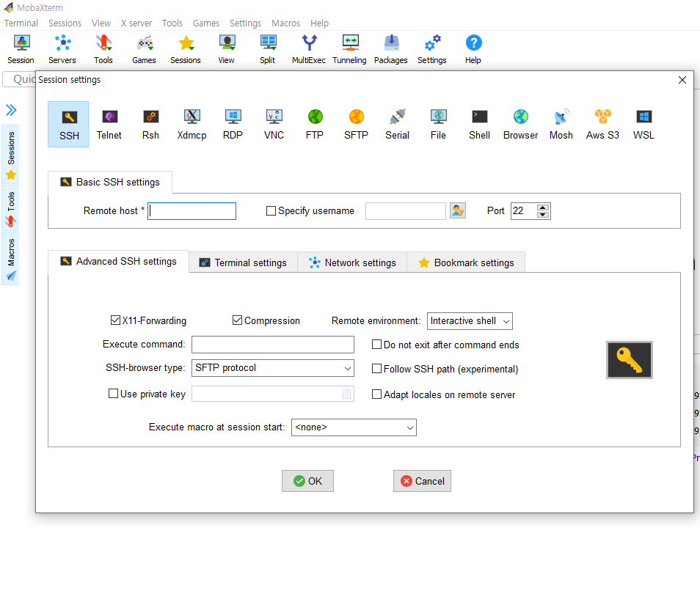Switch to the Bookmark settings tab
The width and height of the screenshot is (700, 599).
click(466, 262)
